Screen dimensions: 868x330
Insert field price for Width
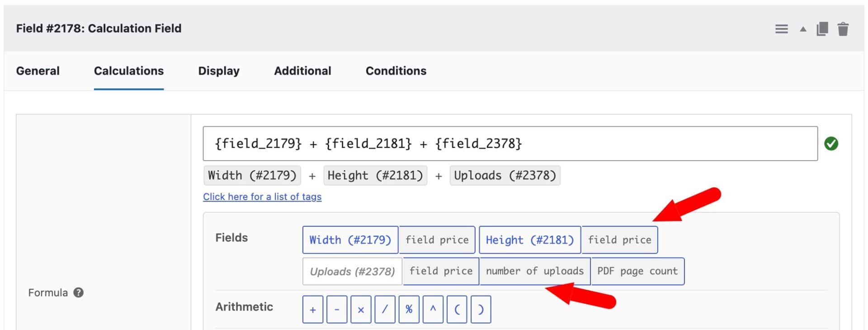coord(437,240)
